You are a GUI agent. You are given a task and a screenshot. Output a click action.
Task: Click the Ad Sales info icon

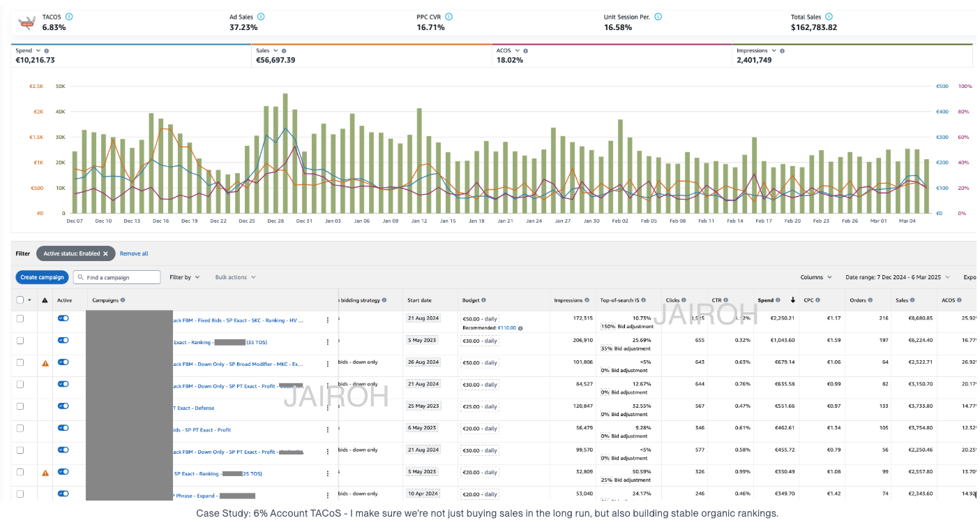click(x=261, y=16)
